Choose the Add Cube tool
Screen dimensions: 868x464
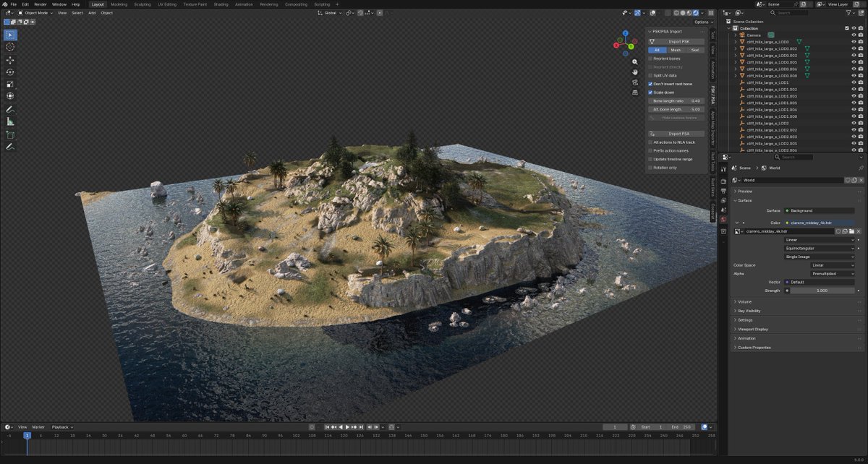click(x=10, y=134)
